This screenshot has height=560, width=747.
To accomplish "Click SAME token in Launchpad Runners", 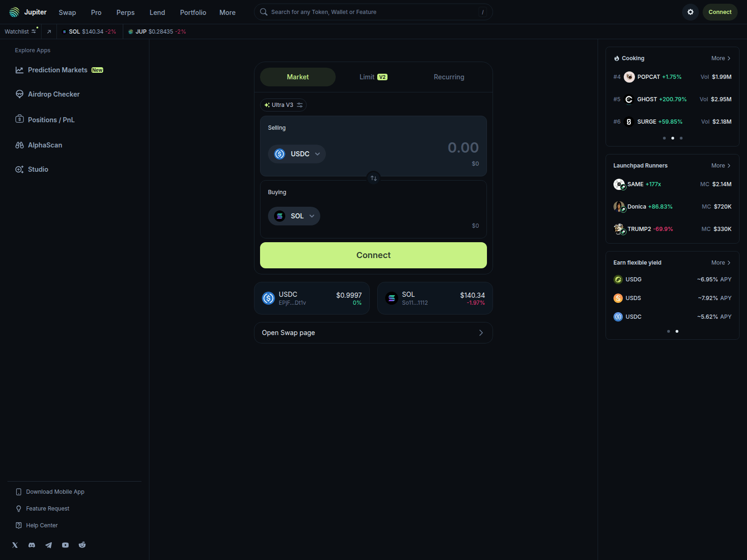I will click(672, 184).
